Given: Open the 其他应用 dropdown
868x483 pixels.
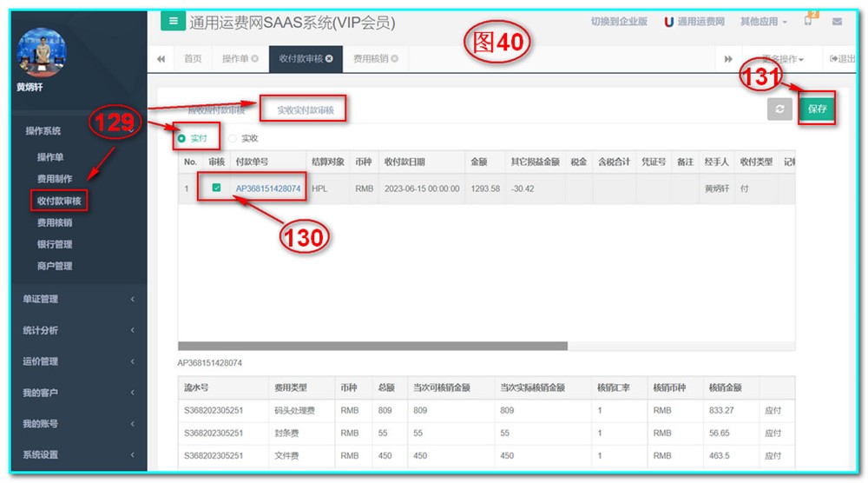Looking at the screenshot, I should point(763,22).
